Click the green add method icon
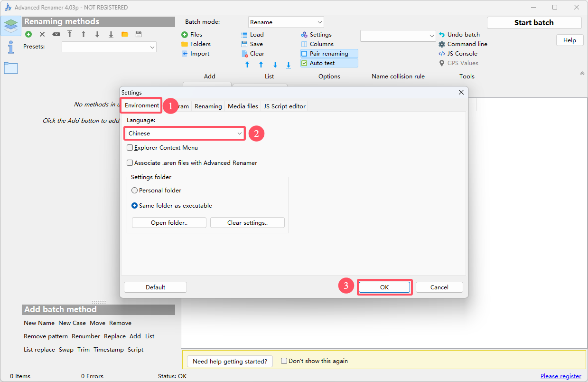The height and width of the screenshot is (382, 588). (28, 34)
